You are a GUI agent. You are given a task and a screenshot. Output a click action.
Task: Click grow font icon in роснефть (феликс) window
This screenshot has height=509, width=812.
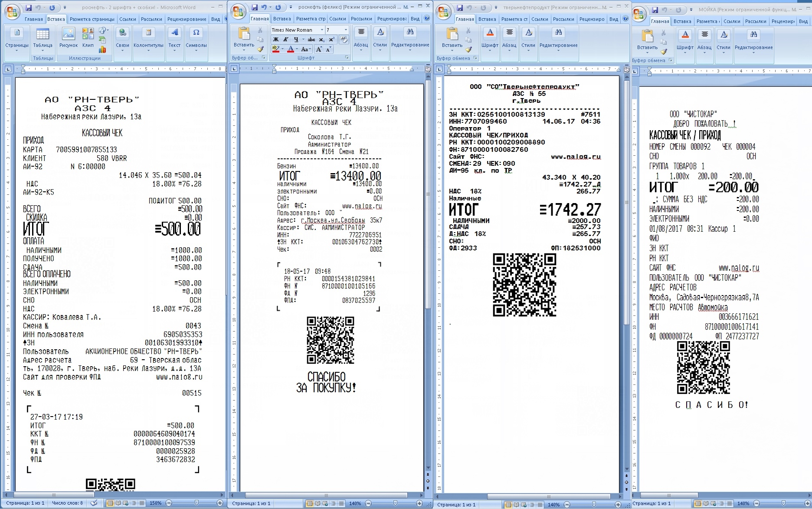[x=319, y=49]
